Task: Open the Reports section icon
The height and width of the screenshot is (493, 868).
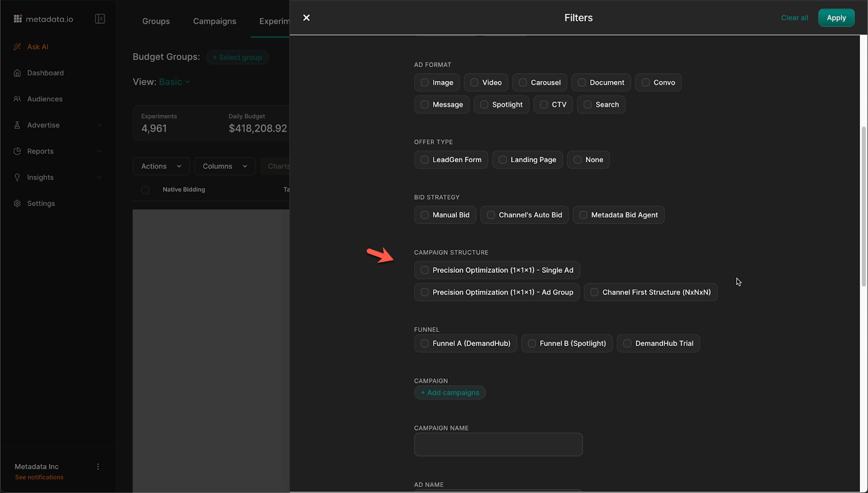Action: coord(17,151)
